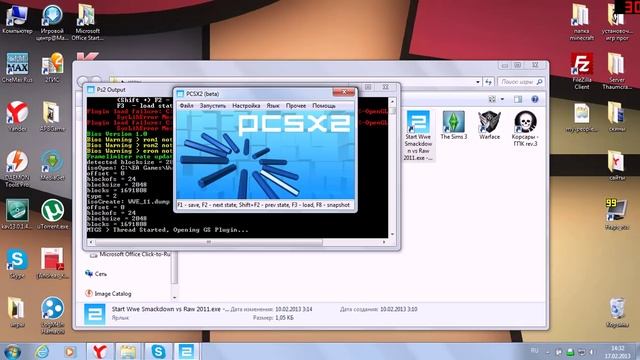Click the Yandex browser desktop icon
Screen dimensions: 640x360
(x=17, y=117)
